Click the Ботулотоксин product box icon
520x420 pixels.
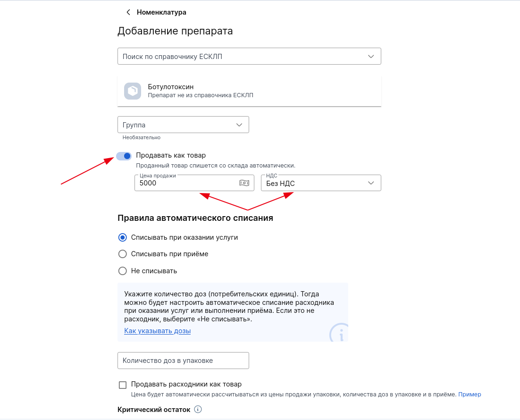[x=133, y=91]
